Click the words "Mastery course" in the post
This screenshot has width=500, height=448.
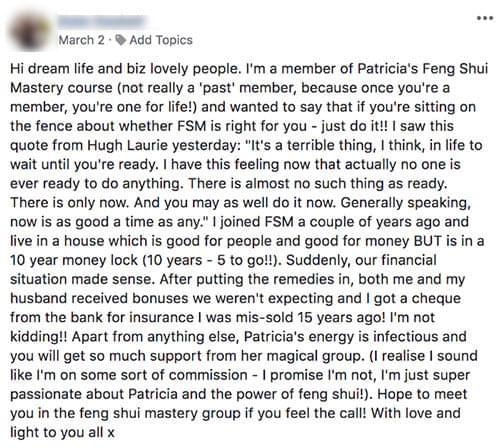pos(61,88)
